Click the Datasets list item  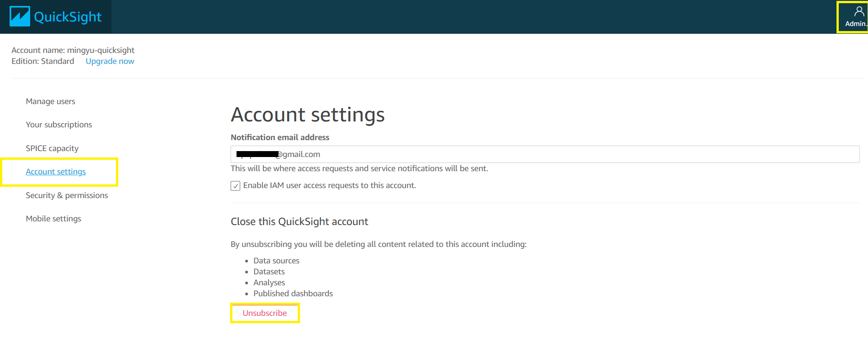pos(269,272)
